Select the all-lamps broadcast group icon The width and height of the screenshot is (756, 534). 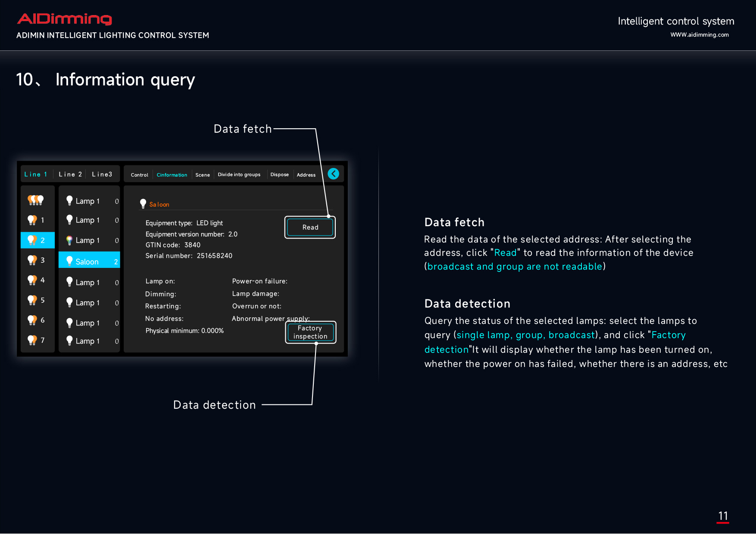point(36,200)
